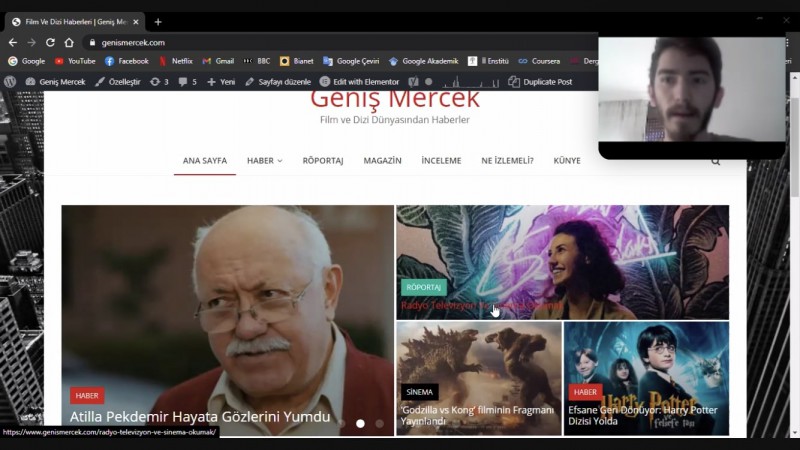Open the Atilla Pekdemir headline link
Image resolution: width=800 pixels, height=450 pixels.
pyautogui.click(x=200, y=417)
